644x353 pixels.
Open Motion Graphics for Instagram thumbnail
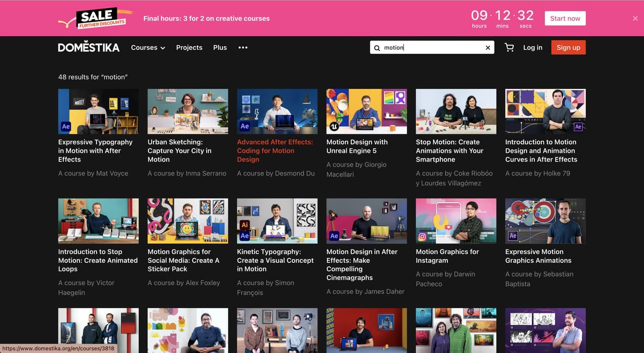click(x=456, y=221)
